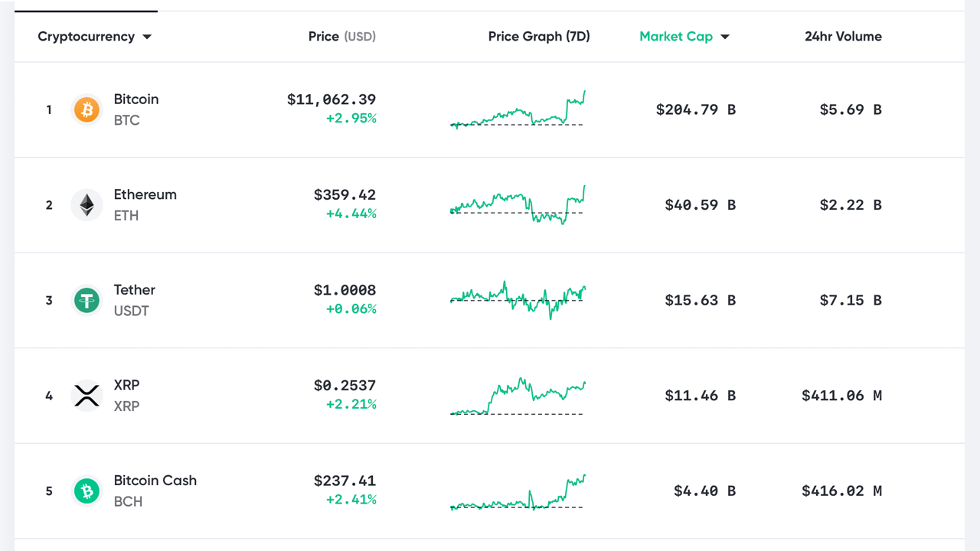Image resolution: width=980 pixels, height=551 pixels.
Task: View Tether 7-day price sparkline
Action: (518, 300)
